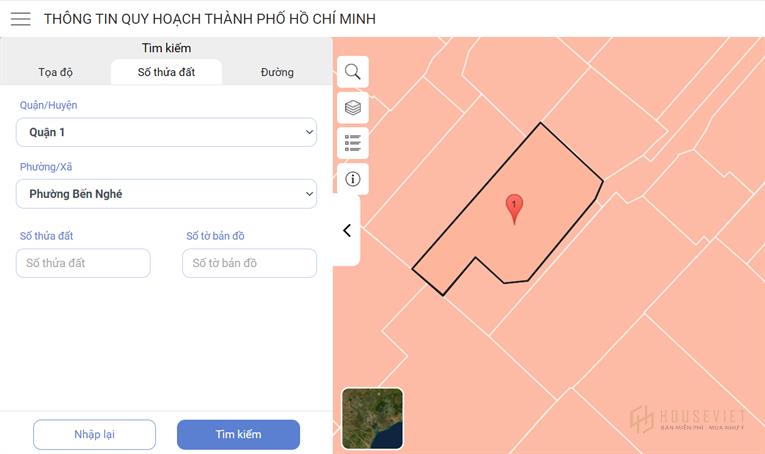
Task: Focus the Số thửa đất input field
Action: coord(83,263)
